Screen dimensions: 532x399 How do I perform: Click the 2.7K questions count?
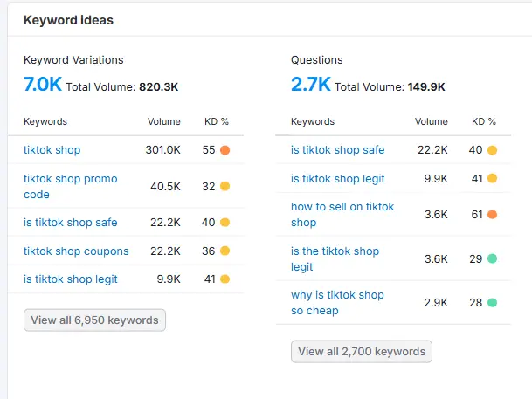pyautogui.click(x=310, y=85)
